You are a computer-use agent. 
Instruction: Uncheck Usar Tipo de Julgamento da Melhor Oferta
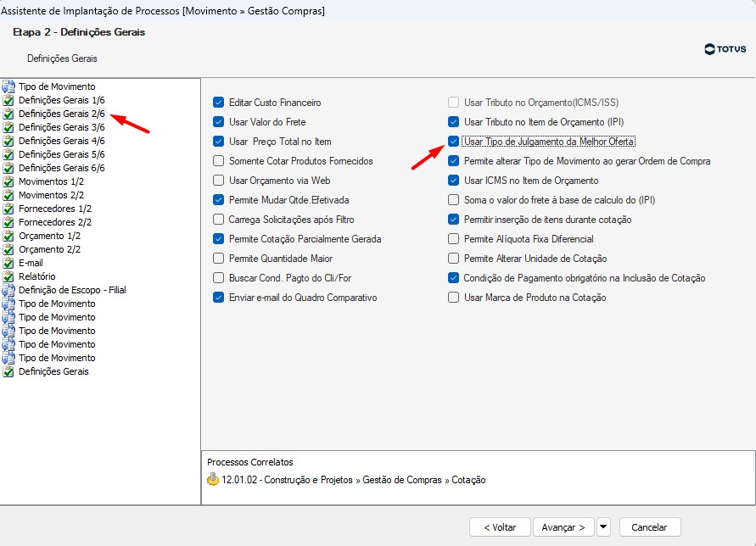coord(453,142)
